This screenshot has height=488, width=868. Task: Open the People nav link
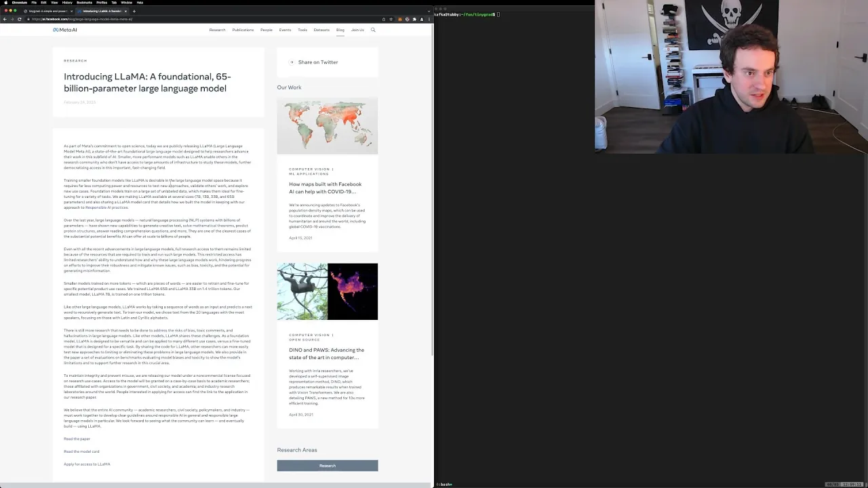coord(267,30)
